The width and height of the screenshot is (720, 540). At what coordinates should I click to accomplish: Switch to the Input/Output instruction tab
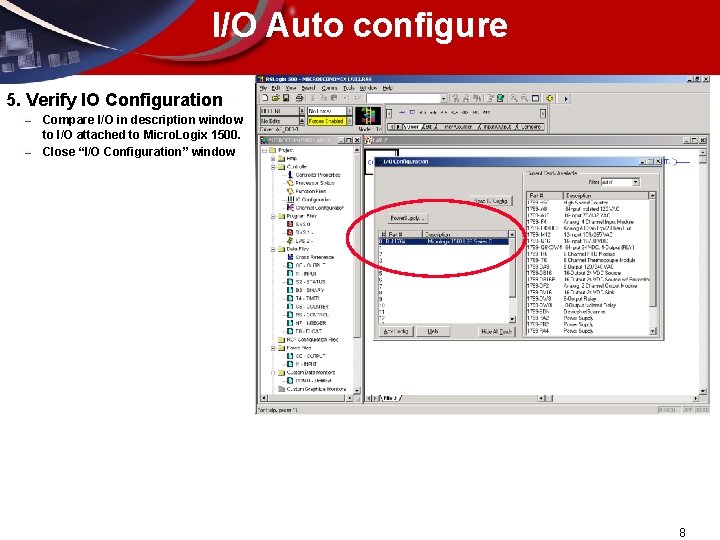click(x=496, y=126)
